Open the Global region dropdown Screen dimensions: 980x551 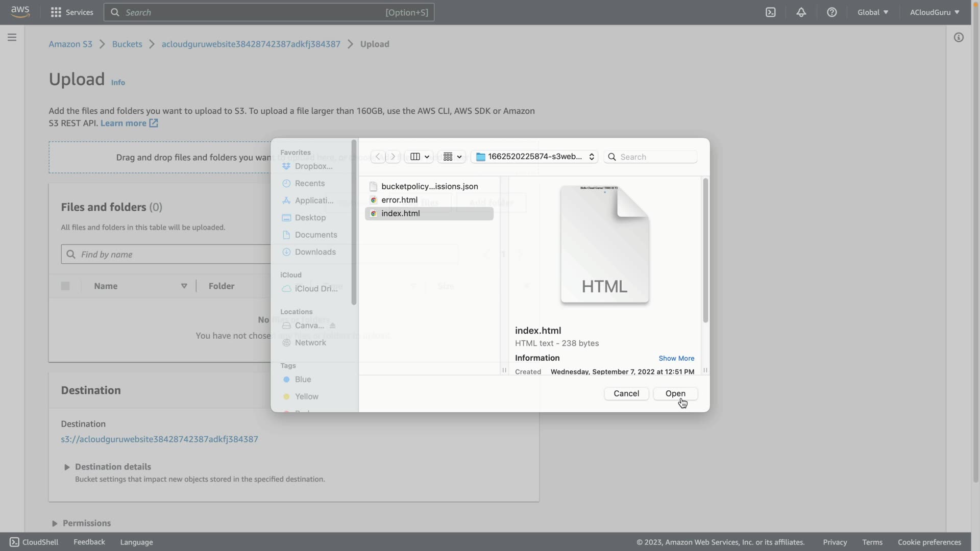872,12
